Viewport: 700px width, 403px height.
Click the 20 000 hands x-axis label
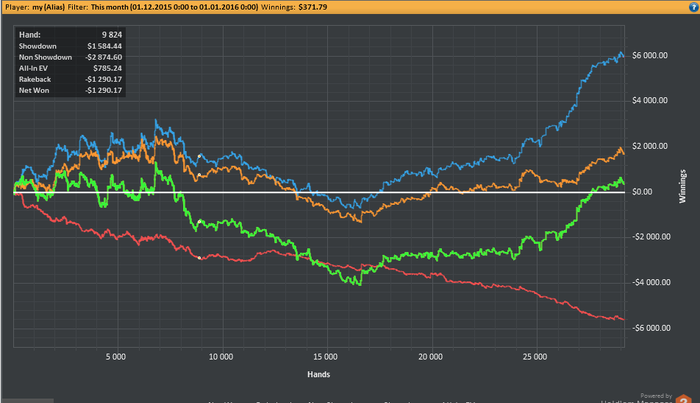[x=430, y=357]
